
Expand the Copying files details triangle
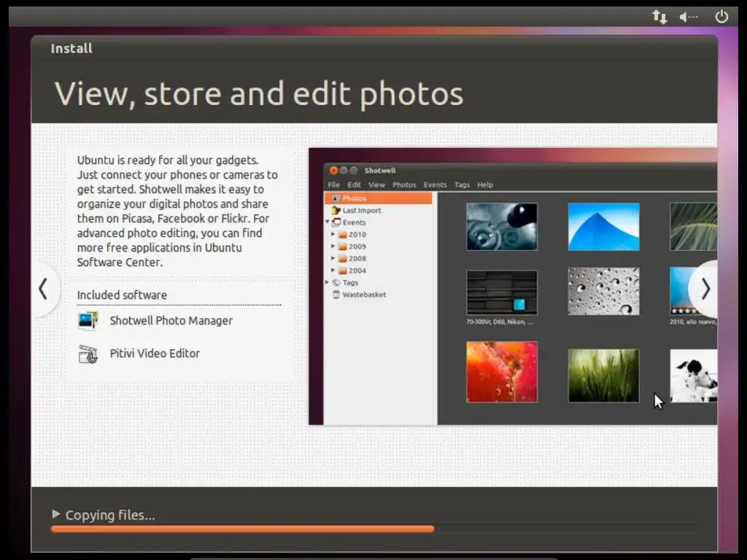click(55, 514)
